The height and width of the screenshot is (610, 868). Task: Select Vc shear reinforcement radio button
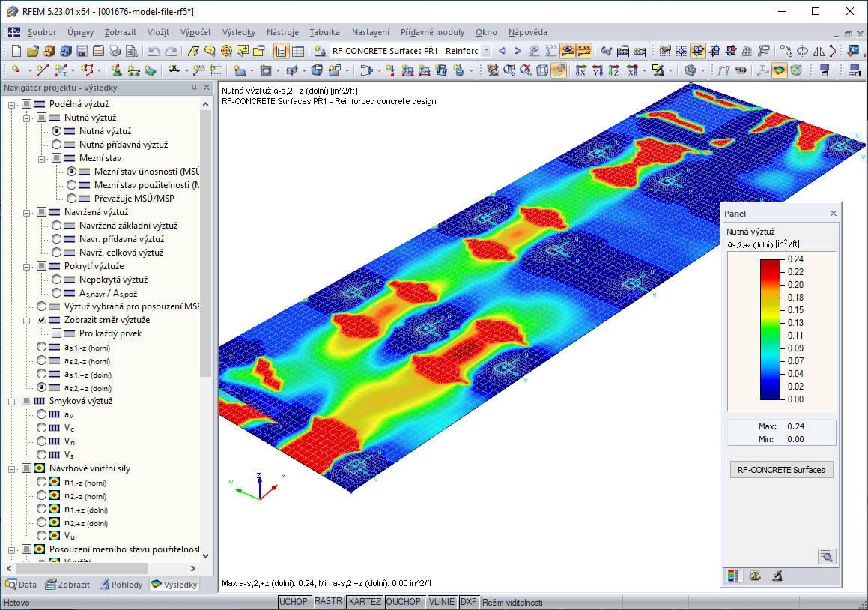41,428
